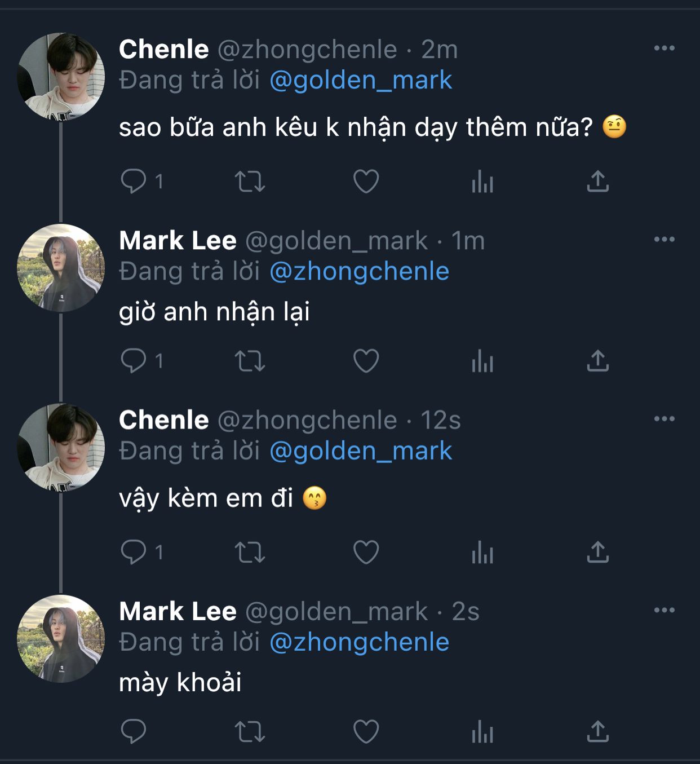Click @golden_mark mention in Chenle's first tweet

[361, 80]
